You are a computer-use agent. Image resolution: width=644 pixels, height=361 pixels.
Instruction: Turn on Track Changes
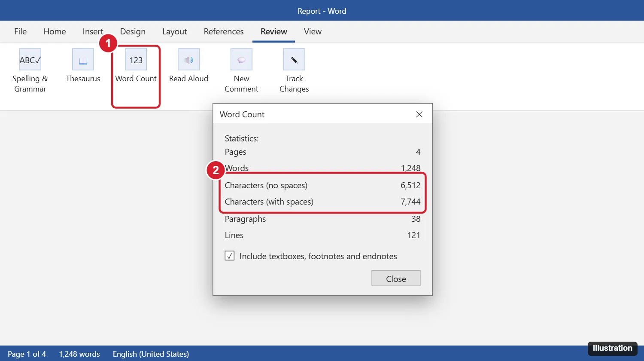[294, 71]
